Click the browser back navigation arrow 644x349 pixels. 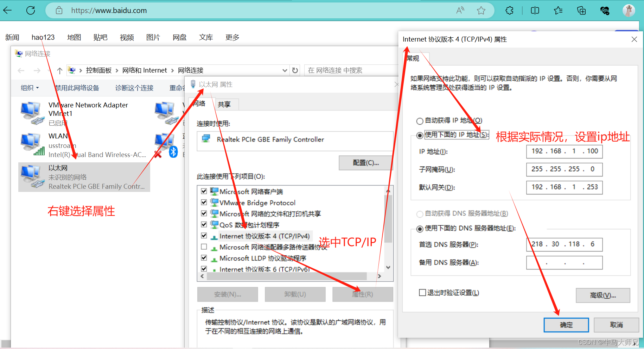pyautogui.click(x=7, y=10)
